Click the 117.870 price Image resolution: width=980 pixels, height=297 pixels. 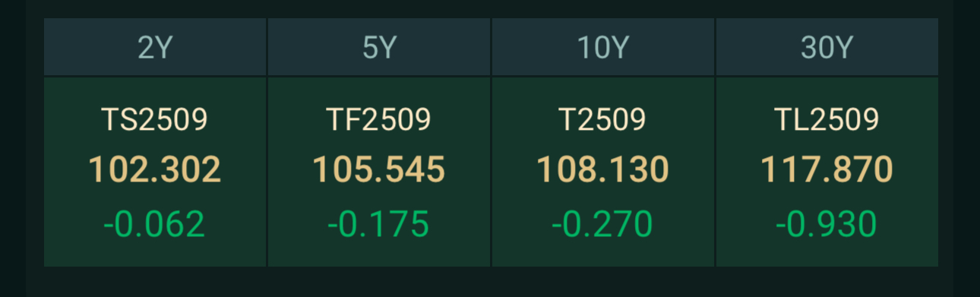(827, 170)
